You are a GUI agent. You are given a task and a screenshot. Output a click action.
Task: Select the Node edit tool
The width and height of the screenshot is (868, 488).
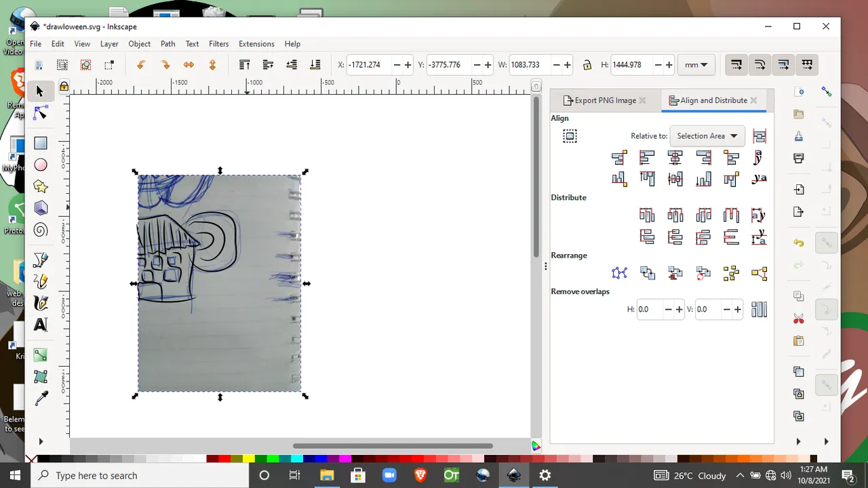(x=40, y=113)
